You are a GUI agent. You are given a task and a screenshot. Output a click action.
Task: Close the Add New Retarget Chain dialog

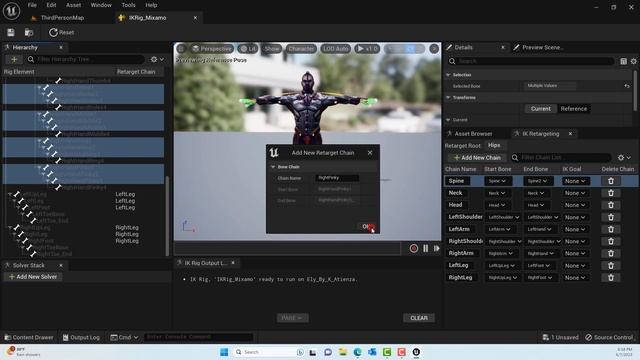(370, 153)
